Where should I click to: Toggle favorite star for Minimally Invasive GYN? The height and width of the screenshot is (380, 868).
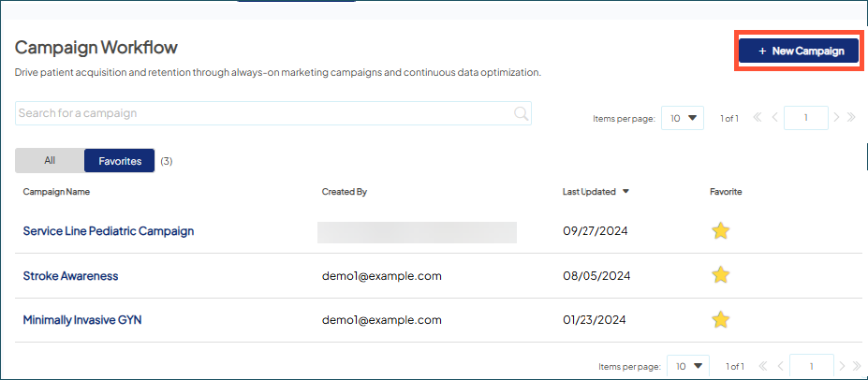[x=720, y=320]
